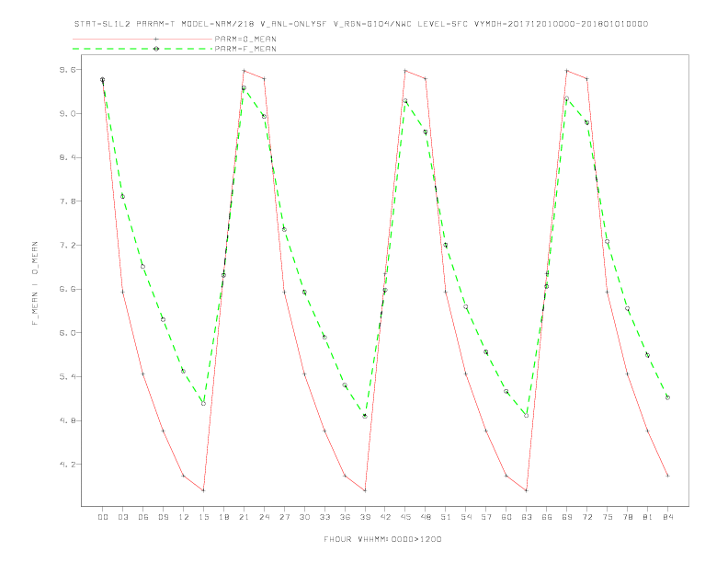Click x-axis tick label 66

(547, 517)
